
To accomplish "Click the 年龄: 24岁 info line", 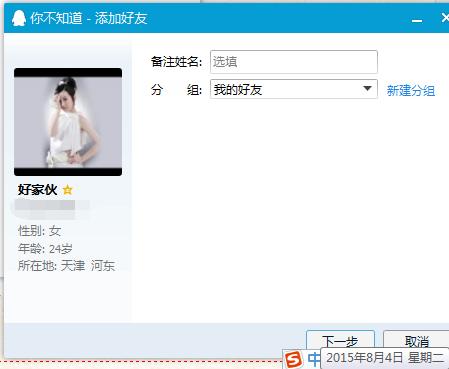I will coord(45,248).
